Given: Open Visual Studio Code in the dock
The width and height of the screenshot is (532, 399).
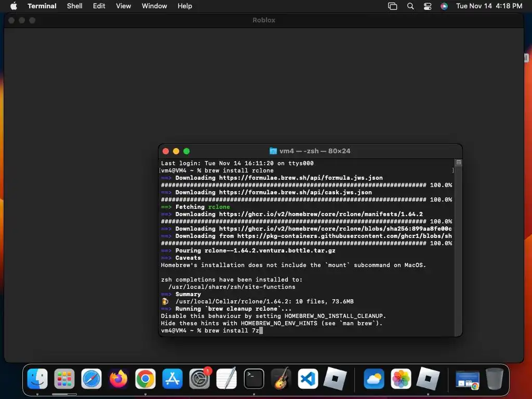Looking at the screenshot, I should 308,379.
